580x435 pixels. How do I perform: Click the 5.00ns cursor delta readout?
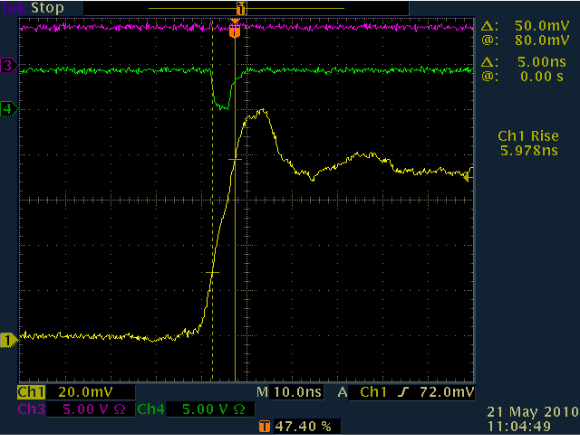[542, 62]
